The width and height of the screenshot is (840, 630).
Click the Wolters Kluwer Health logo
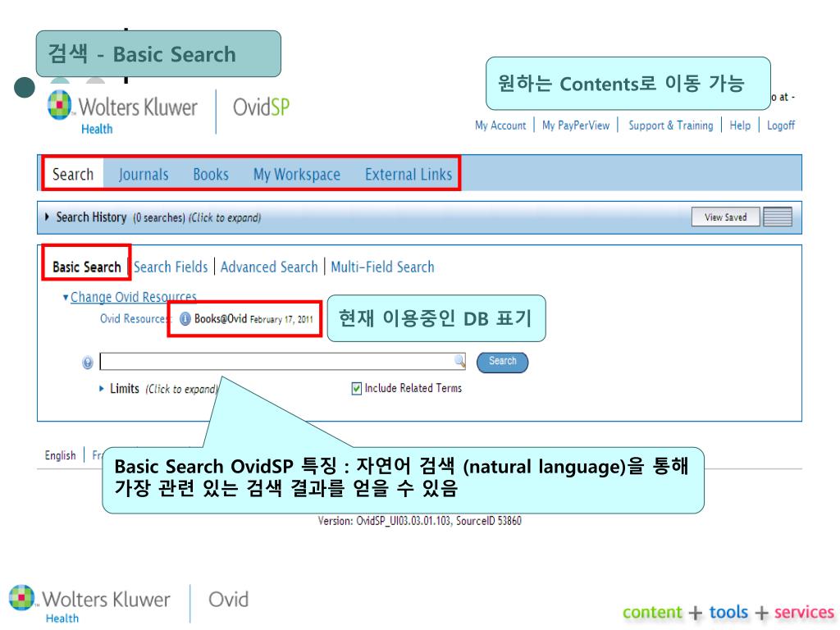point(123,112)
